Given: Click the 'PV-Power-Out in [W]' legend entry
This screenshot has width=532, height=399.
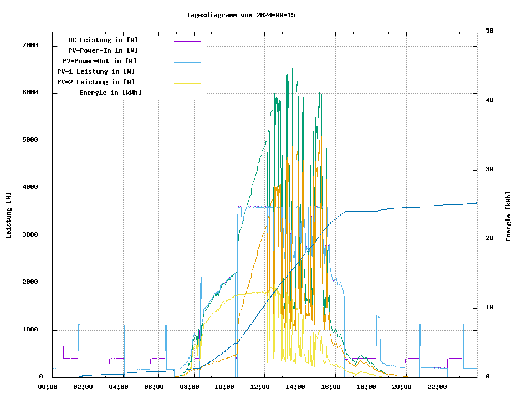Looking at the screenshot, I should (x=99, y=61).
